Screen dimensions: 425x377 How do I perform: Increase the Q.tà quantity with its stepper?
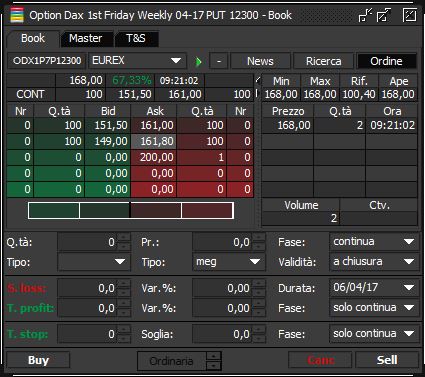124,238
